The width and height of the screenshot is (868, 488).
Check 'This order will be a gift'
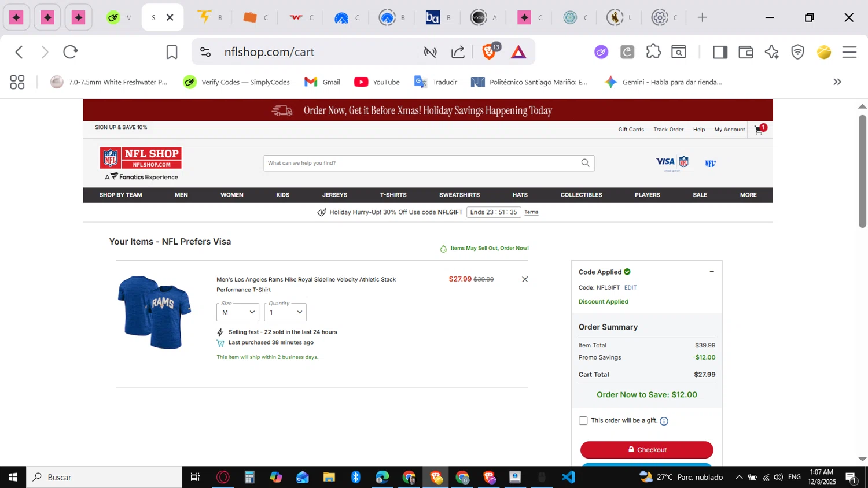583,421
